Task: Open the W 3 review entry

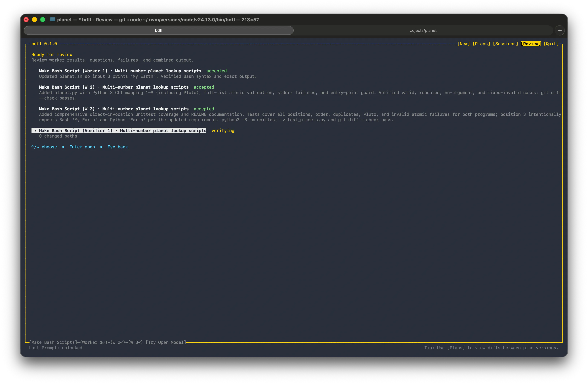Action: tap(114, 109)
